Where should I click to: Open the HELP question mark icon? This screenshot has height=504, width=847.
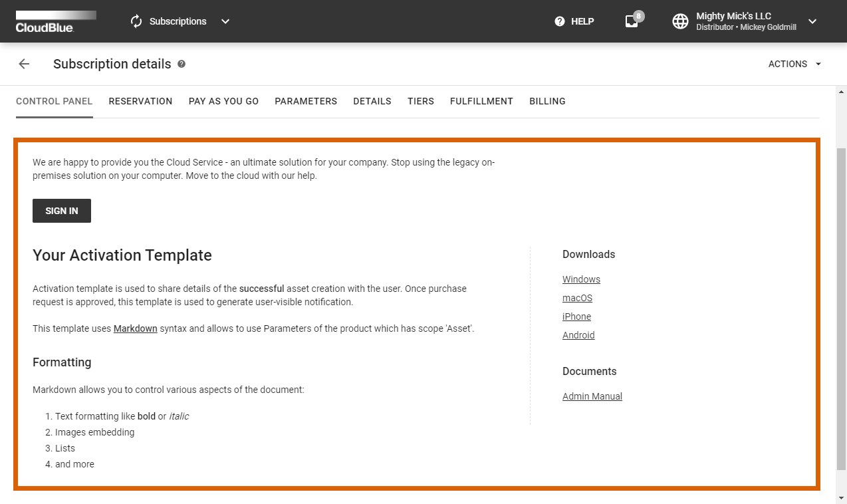560,21
